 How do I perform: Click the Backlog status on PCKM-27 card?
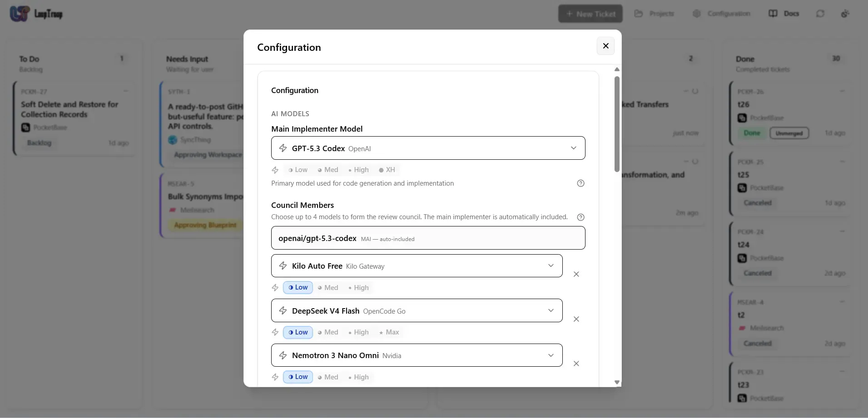click(x=39, y=143)
